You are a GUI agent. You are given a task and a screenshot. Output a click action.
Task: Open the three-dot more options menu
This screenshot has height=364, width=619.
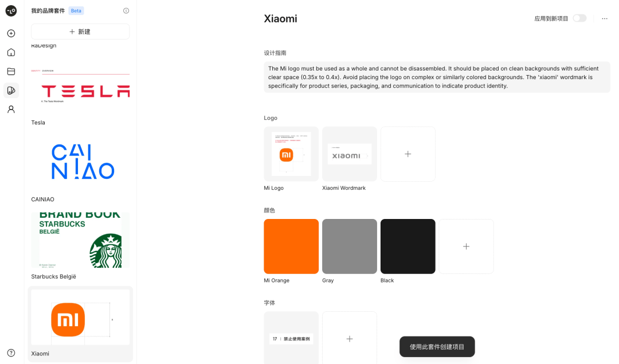tap(605, 18)
